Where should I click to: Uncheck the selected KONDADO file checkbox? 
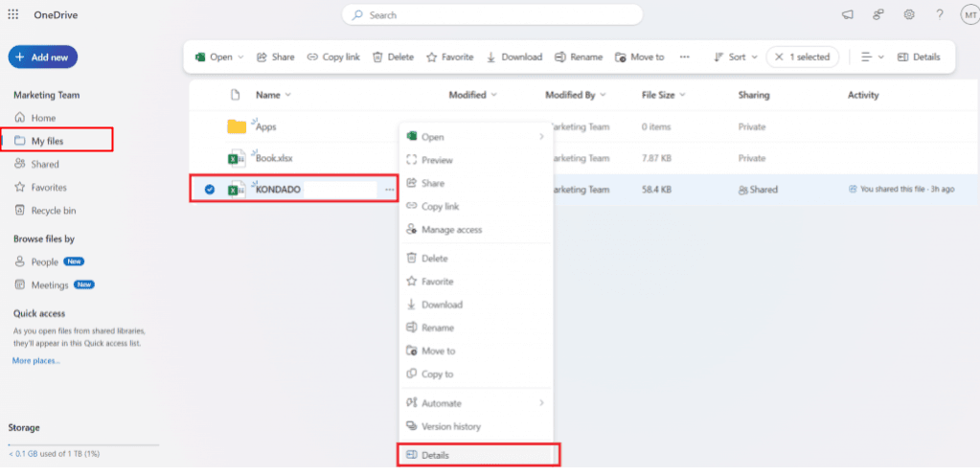pyautogui.click(x=209, y=190)
